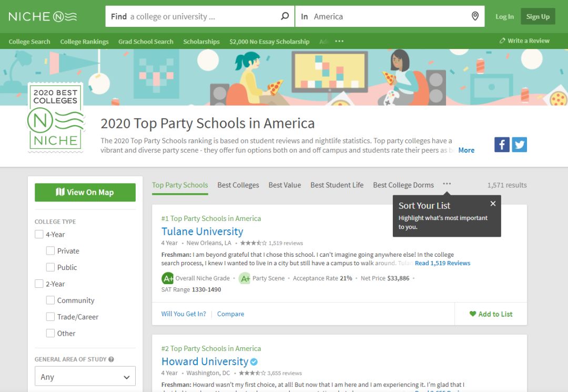Click the Tulane Acceptance Rate 21% value

[346, 278]
